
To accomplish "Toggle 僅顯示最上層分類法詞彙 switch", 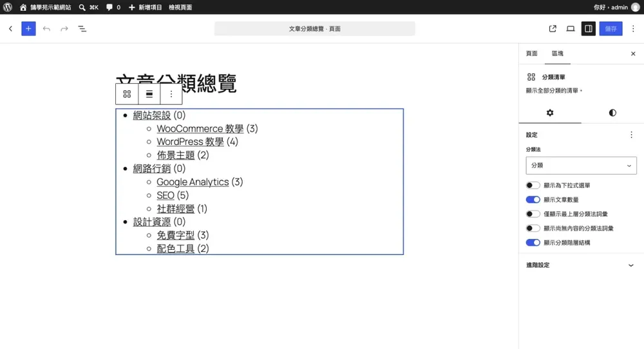I will point(533,214).
